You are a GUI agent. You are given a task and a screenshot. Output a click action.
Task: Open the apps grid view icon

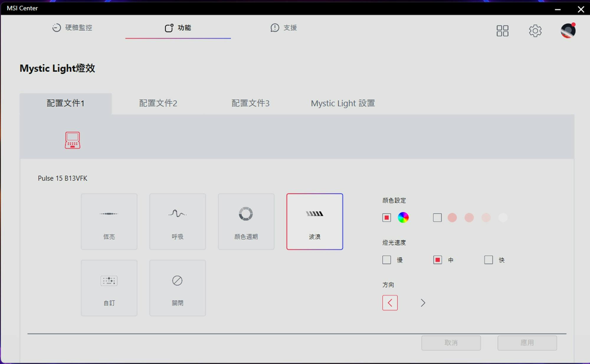[x=502, y=31]
